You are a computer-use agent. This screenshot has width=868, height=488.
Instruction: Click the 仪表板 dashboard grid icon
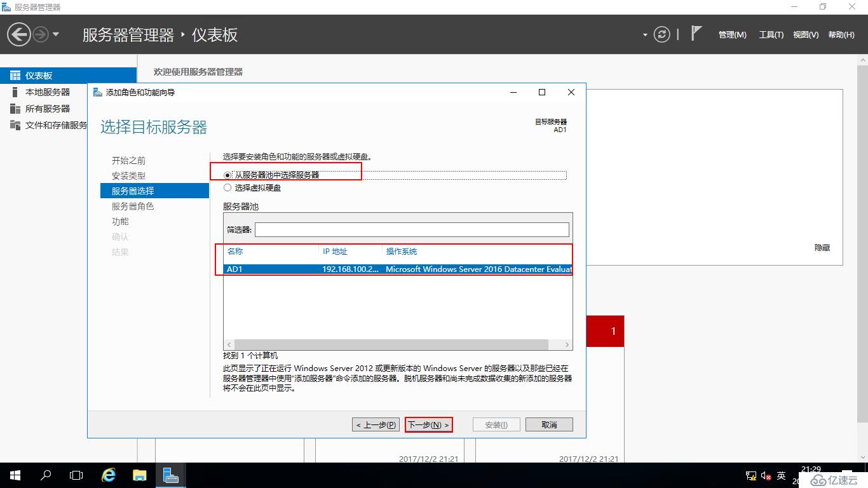coord(15,76)
